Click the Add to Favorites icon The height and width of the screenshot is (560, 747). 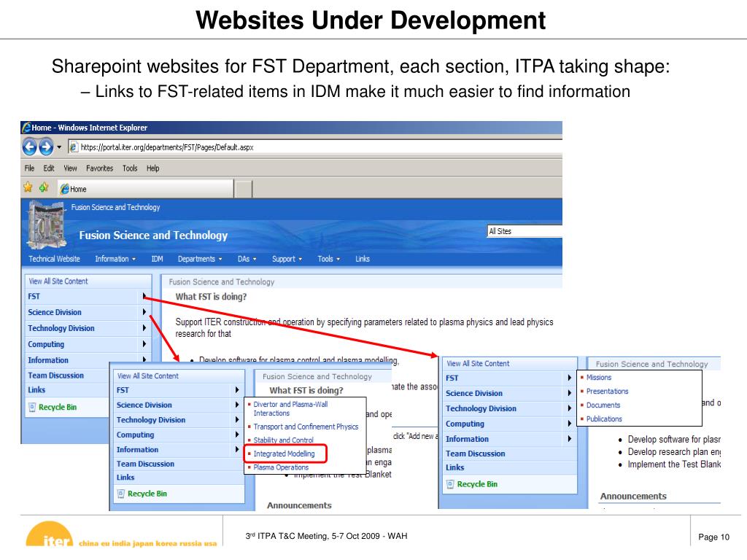pyautogui.click(x=44, y=187)
